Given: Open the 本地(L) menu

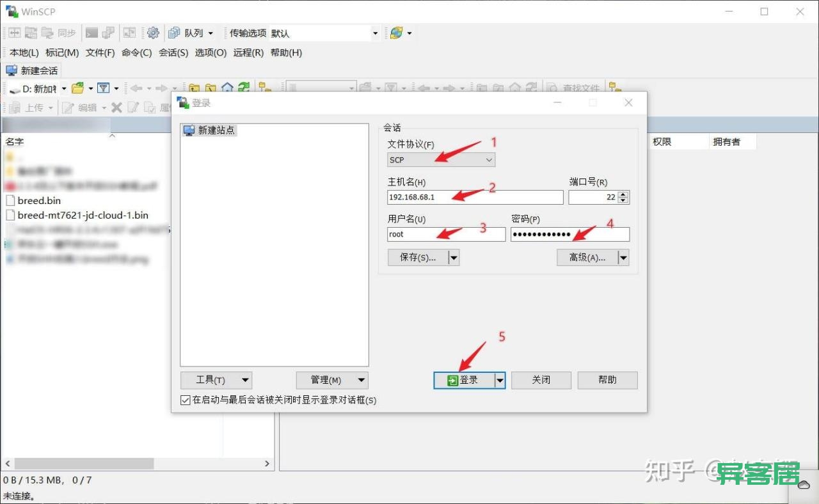Looking at the screenshot, I should click(24, 52).
